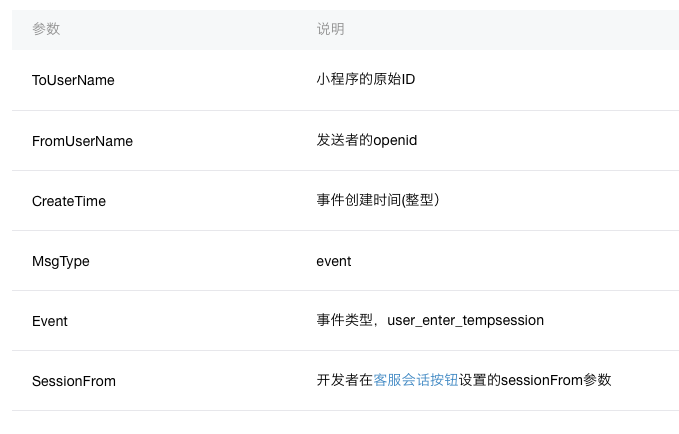Click 设置的sessionFrom参数 description text
Viewport: 679px width, 434px height.
[535, 380]
